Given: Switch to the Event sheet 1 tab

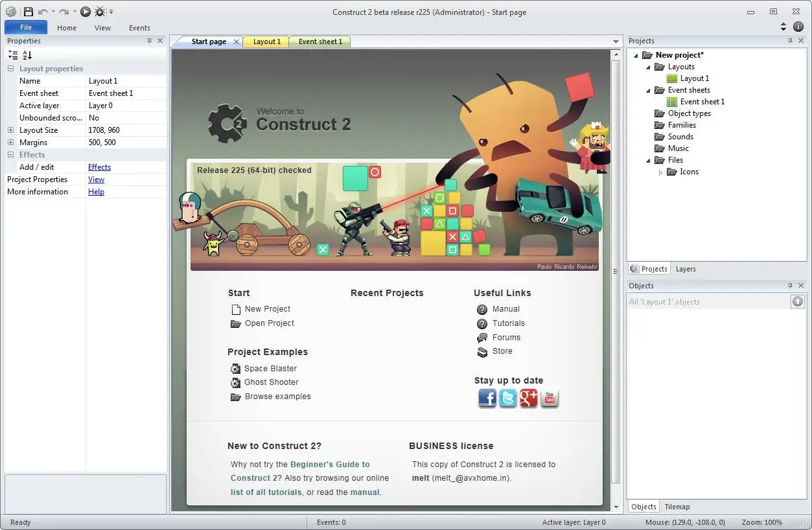Looking at the screenshot, I should pos(320,41).
